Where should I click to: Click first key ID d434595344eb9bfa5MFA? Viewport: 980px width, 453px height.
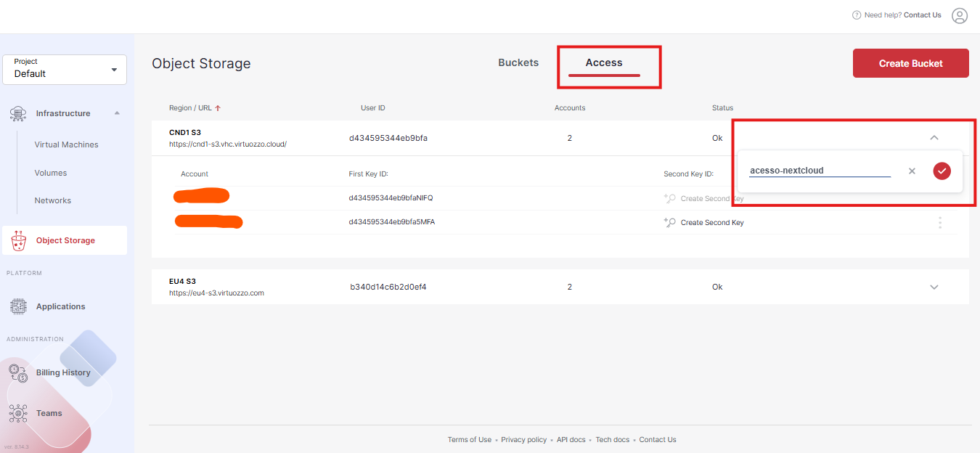click(x=391, y=222)
